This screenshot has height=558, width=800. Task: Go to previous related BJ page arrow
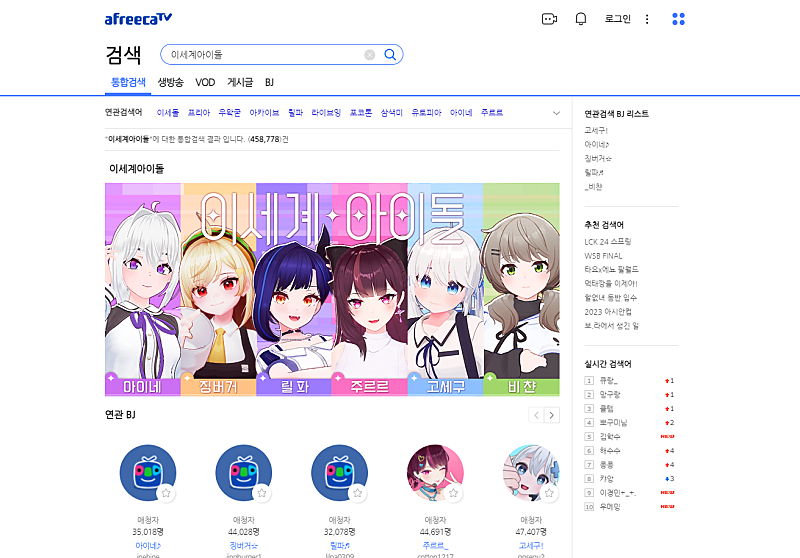click(536, 415)
